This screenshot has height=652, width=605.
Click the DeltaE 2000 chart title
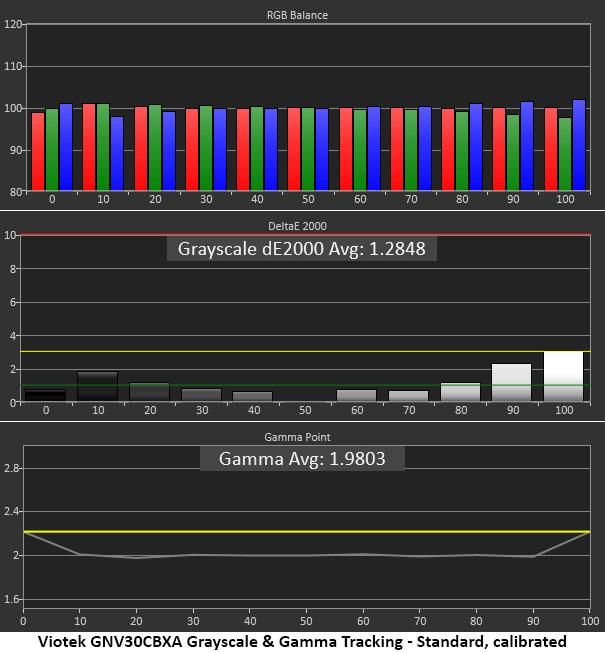(x=297, y=226)
